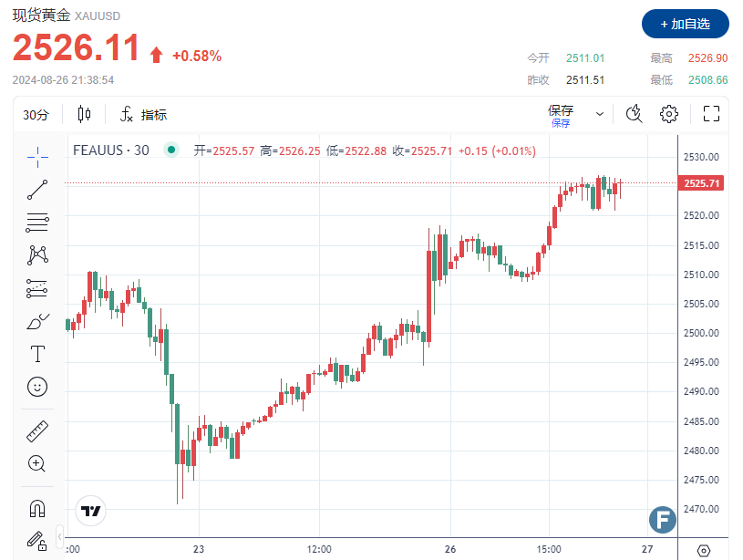Toggle lock all drawing tools
Image resolution: width=743 pixels, height=560 pixels.
(37, 540)
